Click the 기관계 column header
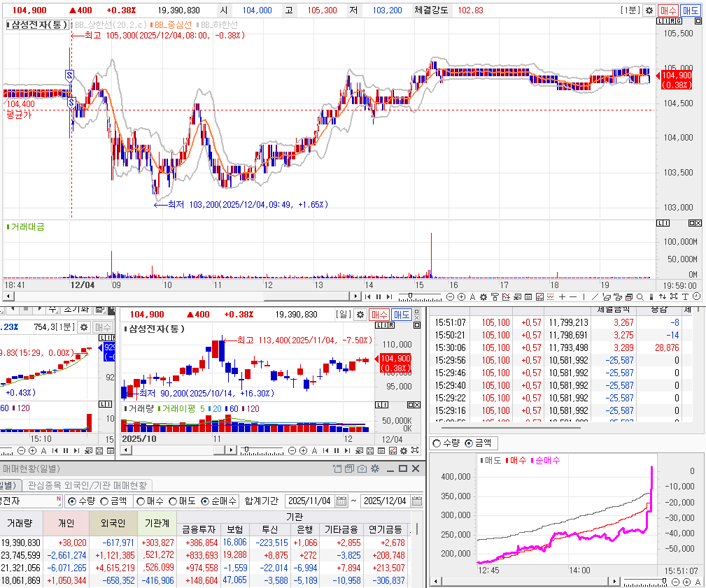The image size is (706, 588). click(x=157, y=523)
